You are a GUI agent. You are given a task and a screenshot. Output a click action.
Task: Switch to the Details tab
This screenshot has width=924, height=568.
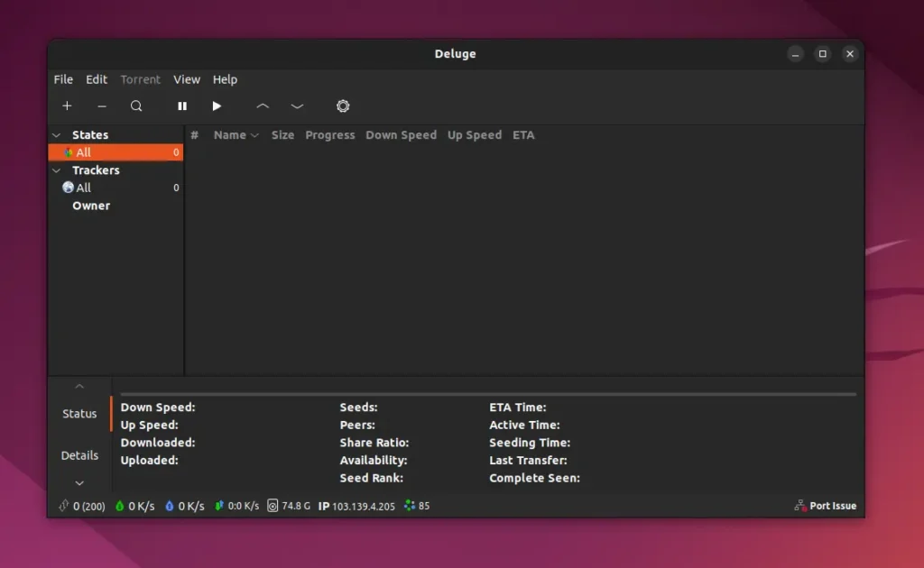[79, 455]
